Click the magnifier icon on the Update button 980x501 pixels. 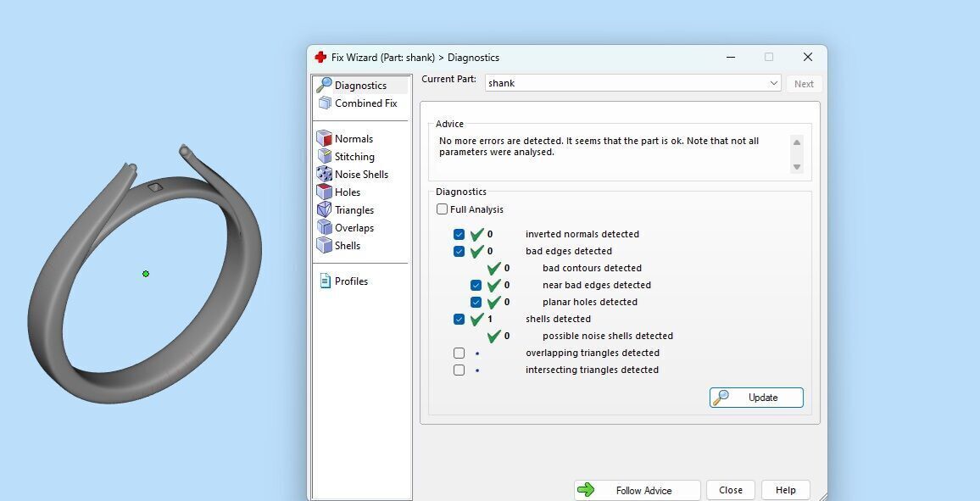pos(721,398)
